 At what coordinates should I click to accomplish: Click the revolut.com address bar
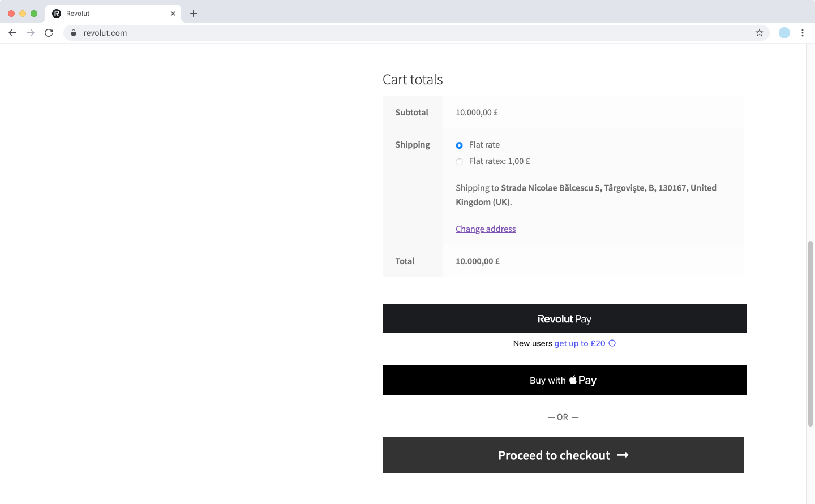(416, 33)
